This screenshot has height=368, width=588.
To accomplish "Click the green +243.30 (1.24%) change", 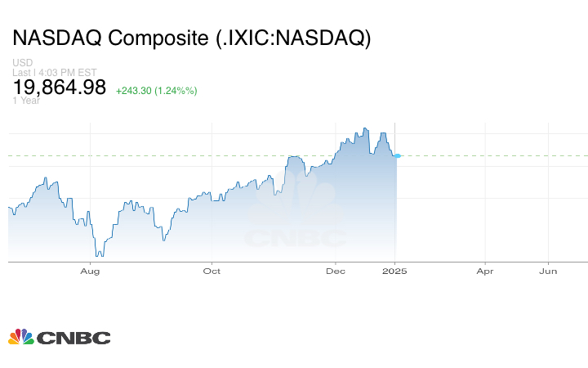I will click(x=157, y=90).
